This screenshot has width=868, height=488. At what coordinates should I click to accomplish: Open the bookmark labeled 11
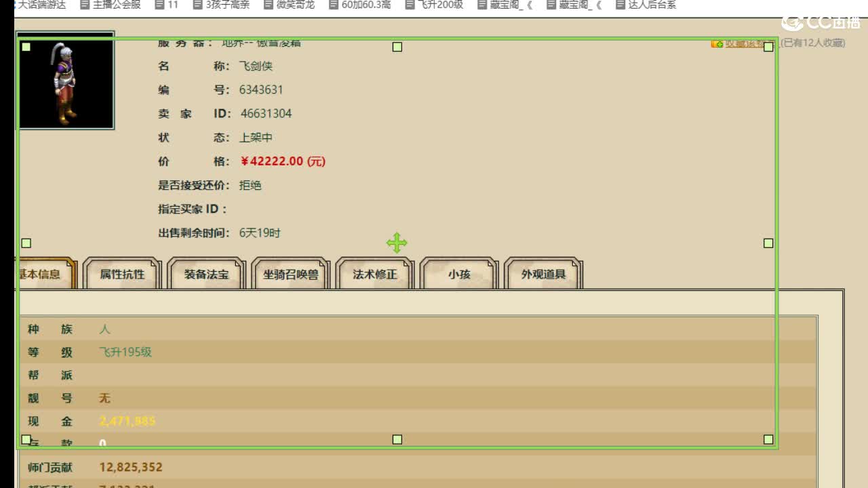click(167, 5)
